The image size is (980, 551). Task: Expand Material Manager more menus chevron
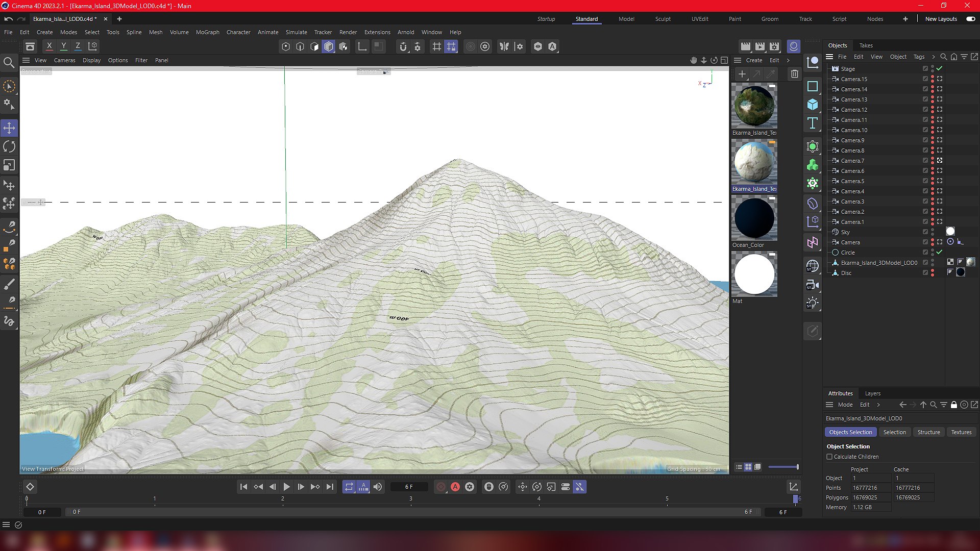788,60
